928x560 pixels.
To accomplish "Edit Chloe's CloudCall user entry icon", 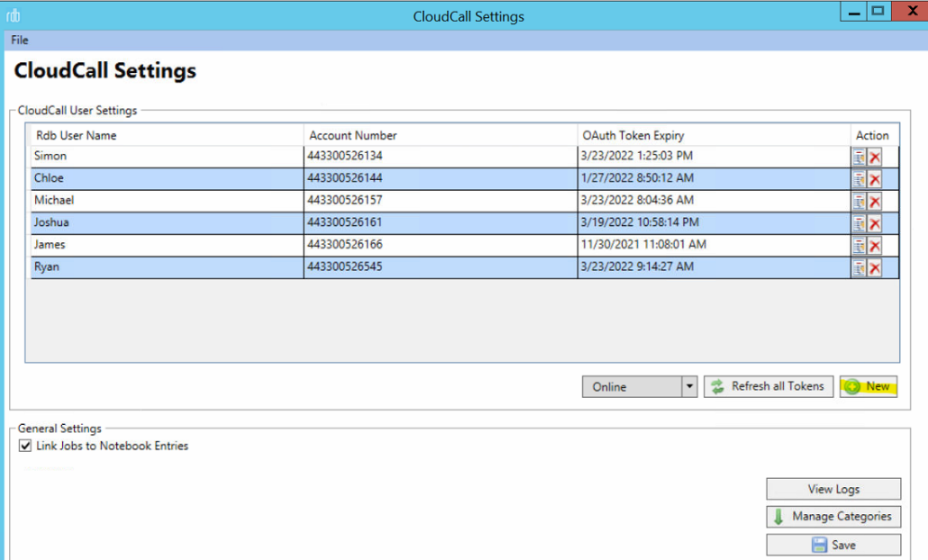I will pyautogui.click(x=859, y=179).
